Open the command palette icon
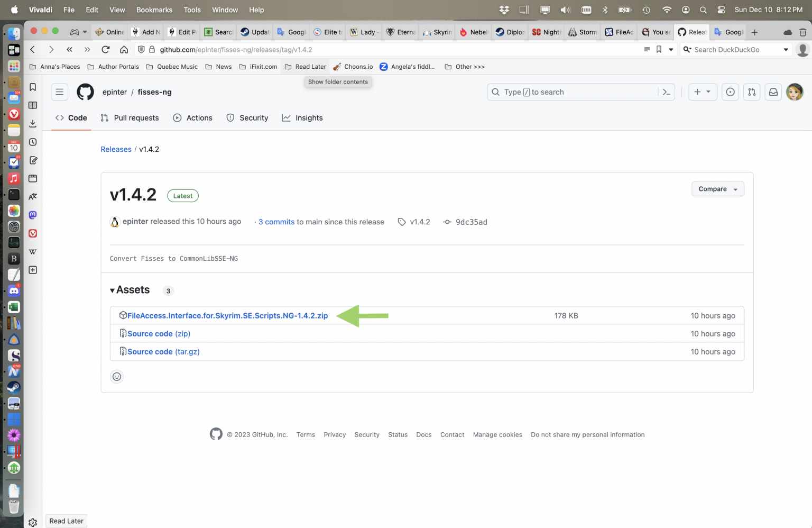 point(666,92)
